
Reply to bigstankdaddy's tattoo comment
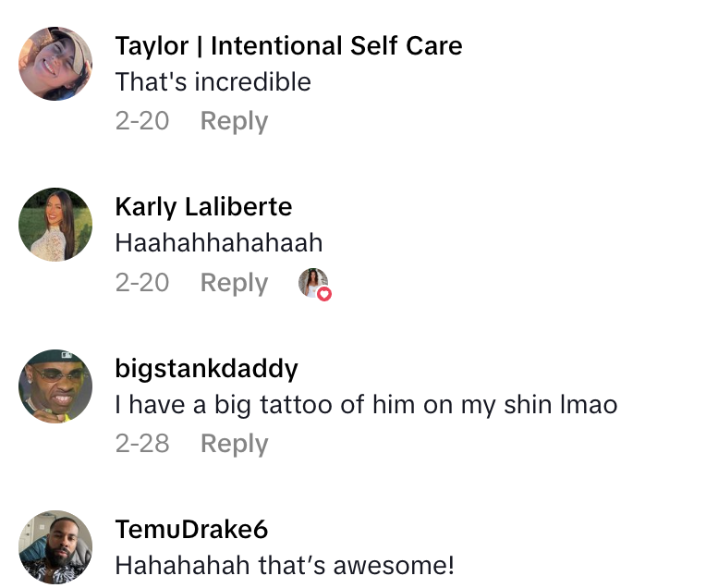click(x=234, y=444)
